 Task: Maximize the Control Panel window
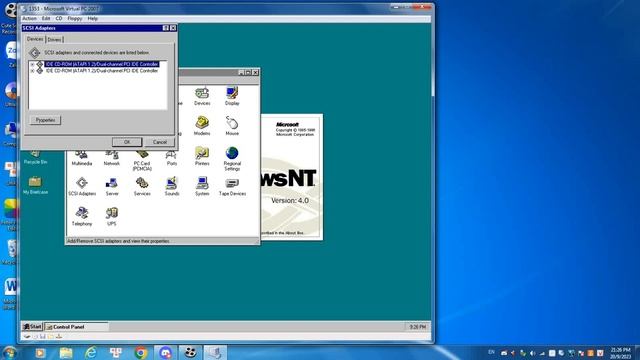click(x=248, y=72)
